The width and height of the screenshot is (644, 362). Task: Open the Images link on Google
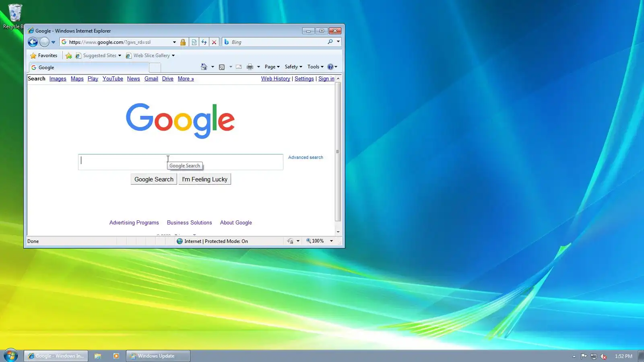click(58, 79)
